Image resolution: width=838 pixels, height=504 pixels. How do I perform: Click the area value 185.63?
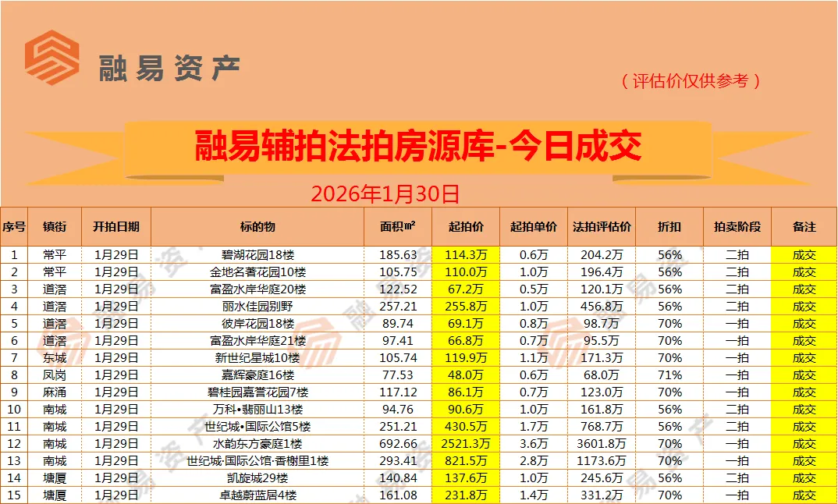click(x=398, y=255)
